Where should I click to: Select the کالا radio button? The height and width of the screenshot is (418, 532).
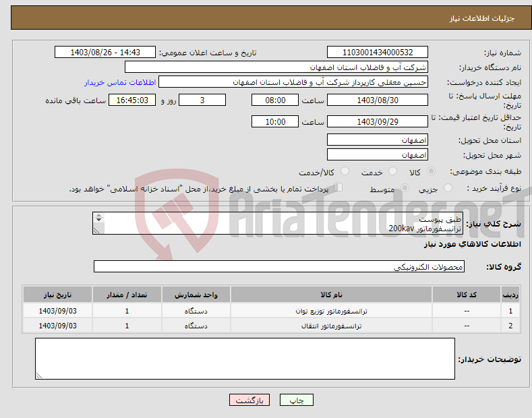pos(431,171)
